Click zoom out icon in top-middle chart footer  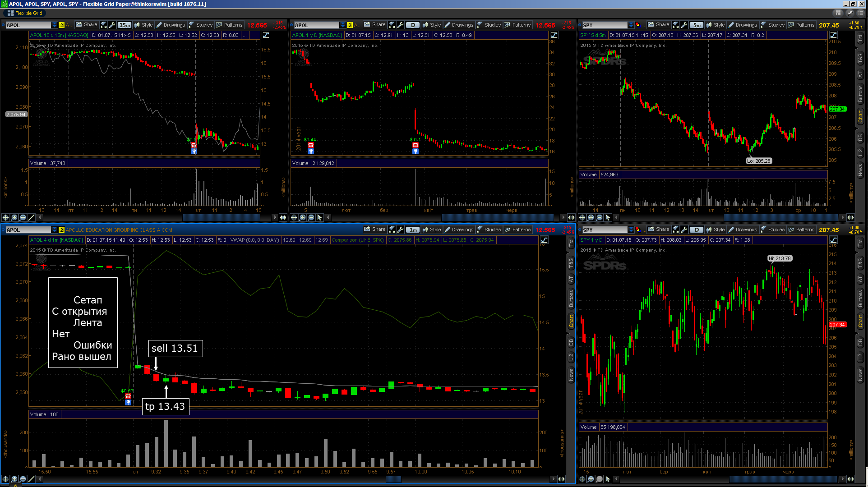tap(311, 217)
